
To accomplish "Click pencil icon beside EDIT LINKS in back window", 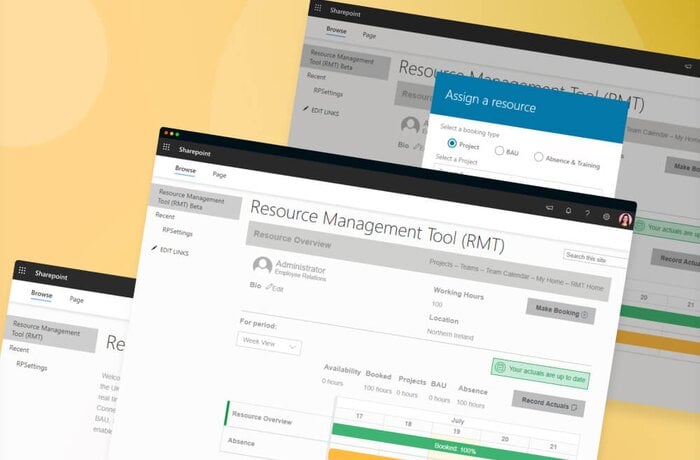I will coord(305,109).
